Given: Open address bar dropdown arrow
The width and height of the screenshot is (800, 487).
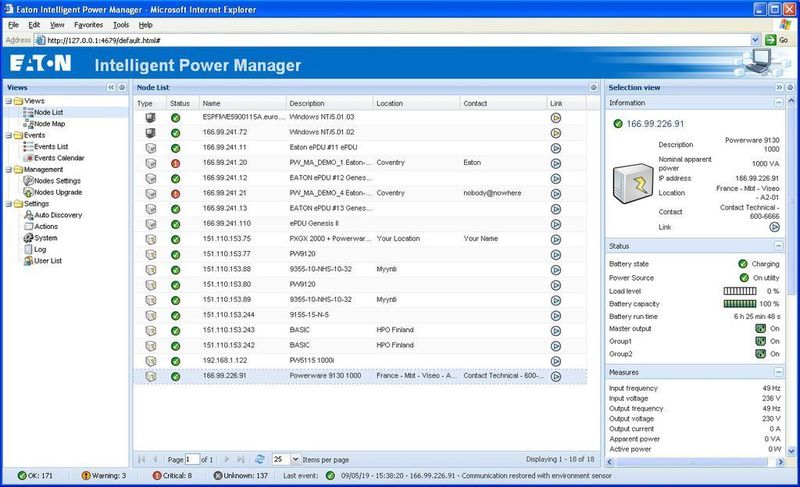Looking at the screenshot, I should 755,40.
